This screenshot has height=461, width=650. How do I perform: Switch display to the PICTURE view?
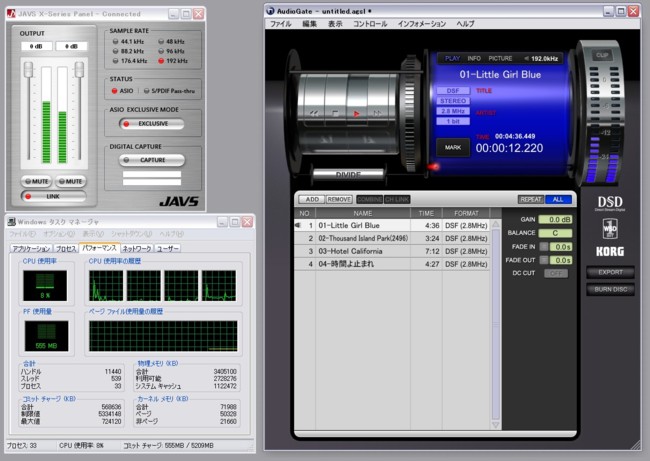tap(500, 58)
